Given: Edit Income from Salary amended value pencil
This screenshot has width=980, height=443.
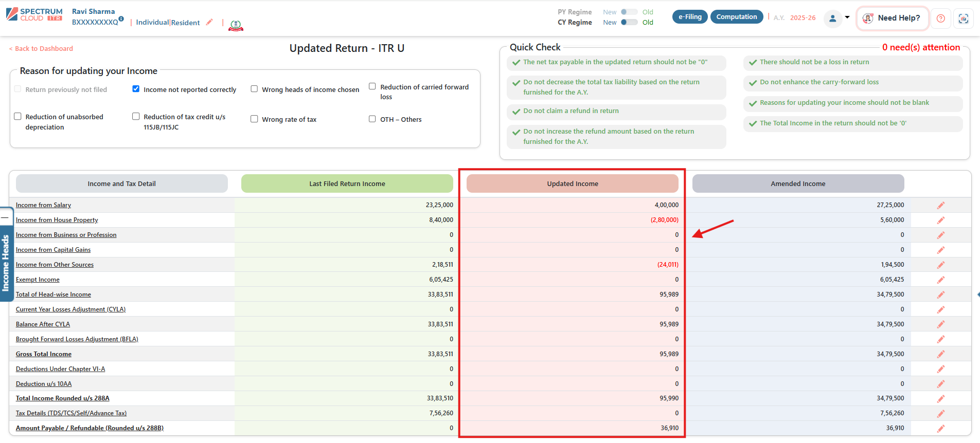Looking at the screenshot, I should coord(941,205).
